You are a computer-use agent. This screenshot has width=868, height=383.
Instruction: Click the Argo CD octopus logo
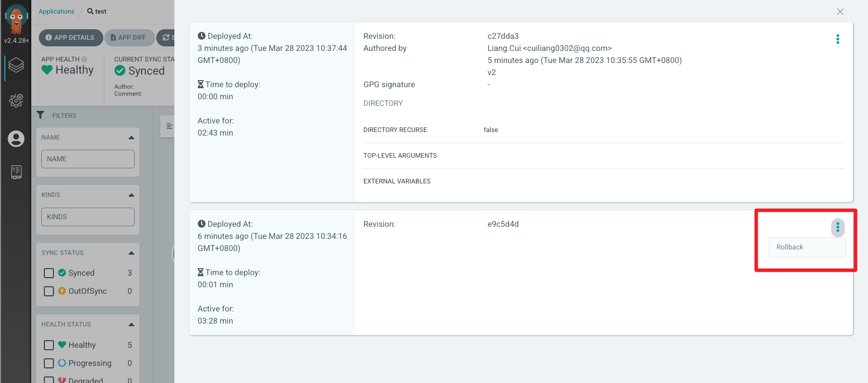tap(16, 18)
